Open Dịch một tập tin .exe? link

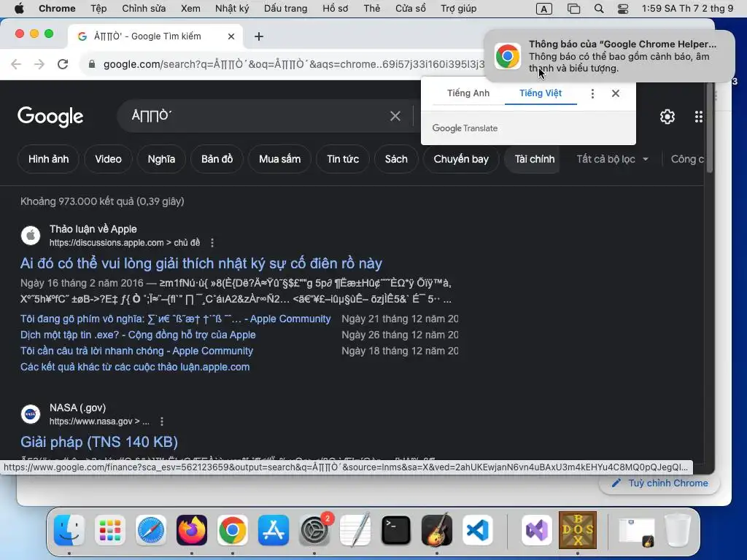coord(138,335)
